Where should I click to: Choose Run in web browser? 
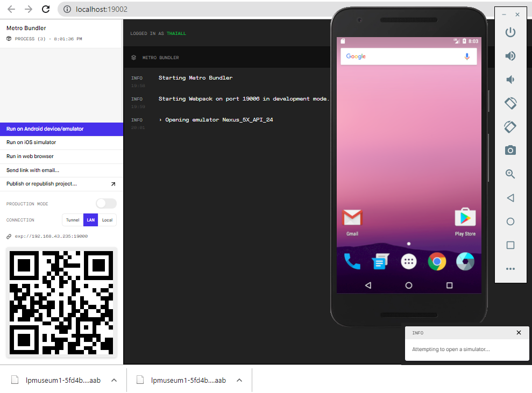pyautogui.click(x=61, y=156)
